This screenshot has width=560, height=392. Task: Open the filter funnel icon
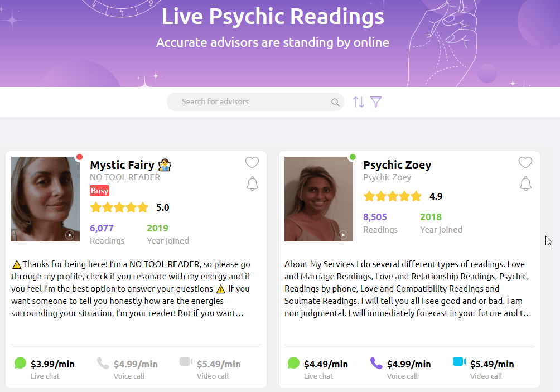pos(376,102)
